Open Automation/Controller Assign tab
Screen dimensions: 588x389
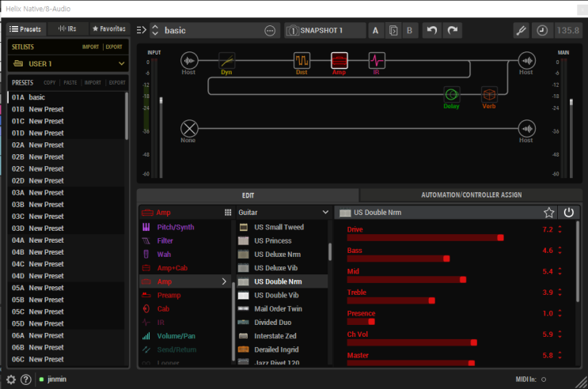471,194
